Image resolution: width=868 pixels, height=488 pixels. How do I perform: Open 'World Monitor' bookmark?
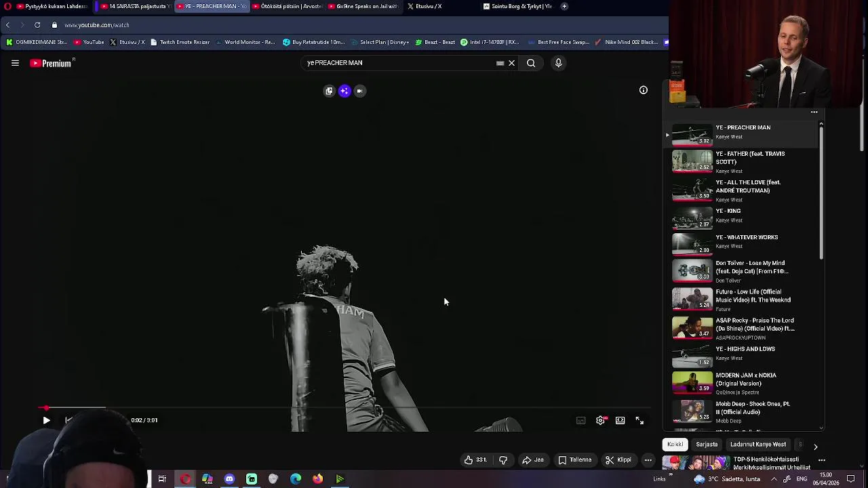tap(245, 42)
